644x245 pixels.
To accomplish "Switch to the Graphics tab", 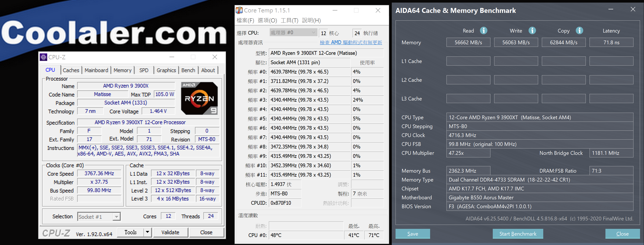I will 166,70.
